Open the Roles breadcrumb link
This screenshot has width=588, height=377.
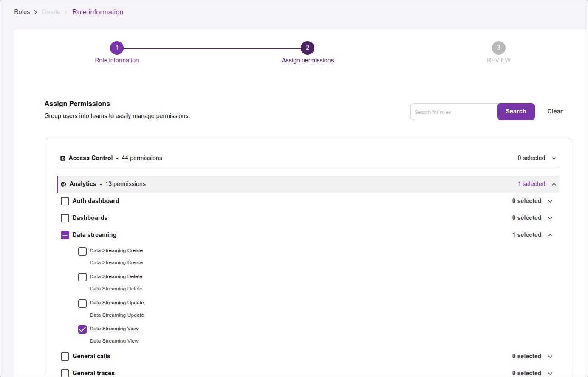tap(22, 12)
